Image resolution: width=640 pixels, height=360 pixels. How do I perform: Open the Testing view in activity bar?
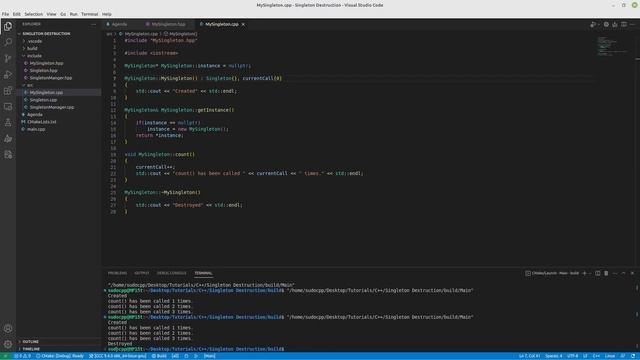pos(8,122)
